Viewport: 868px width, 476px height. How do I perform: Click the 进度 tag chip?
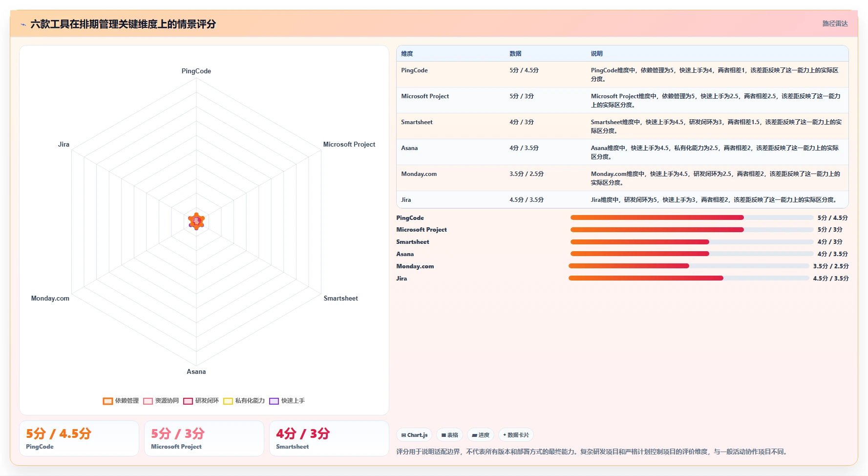point(481,435)
